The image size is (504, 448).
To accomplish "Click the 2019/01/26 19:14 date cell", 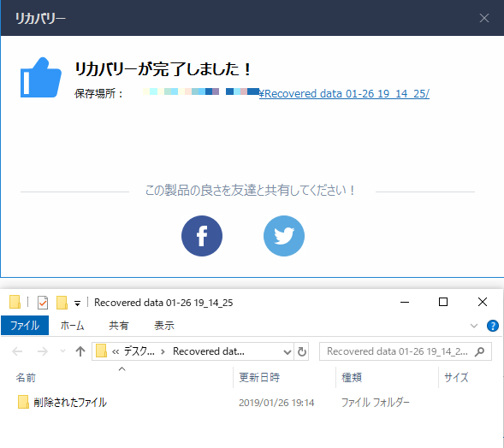I will 276,403.
